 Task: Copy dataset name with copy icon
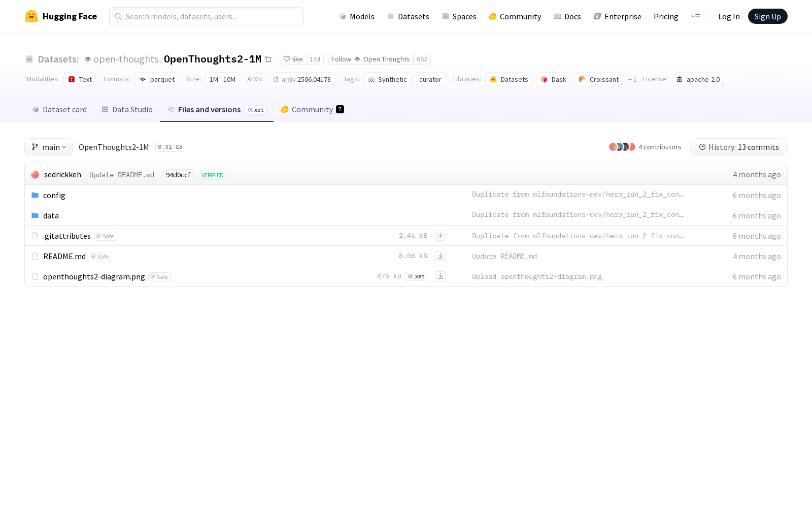coord(268,59)
